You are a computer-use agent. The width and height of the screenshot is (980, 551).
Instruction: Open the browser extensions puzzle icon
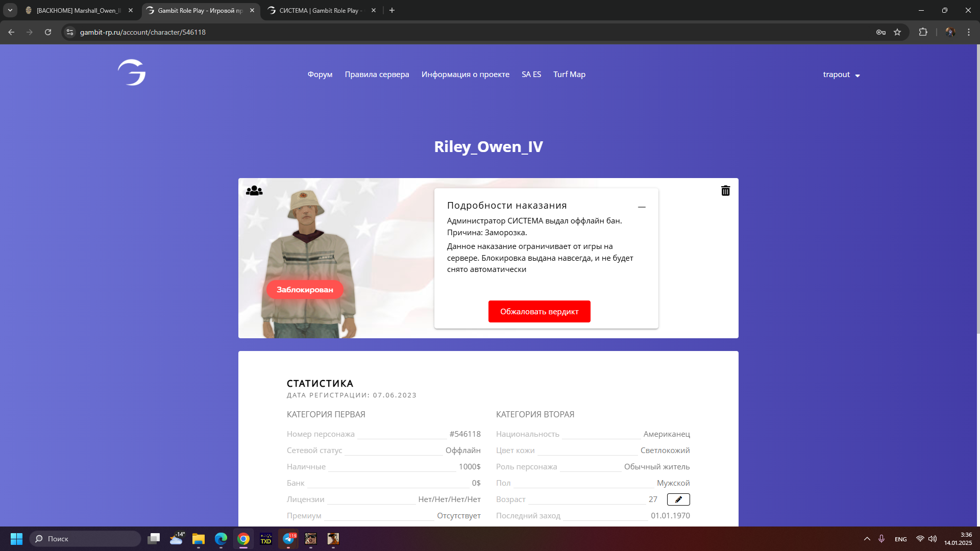click(x=923, y=32)
